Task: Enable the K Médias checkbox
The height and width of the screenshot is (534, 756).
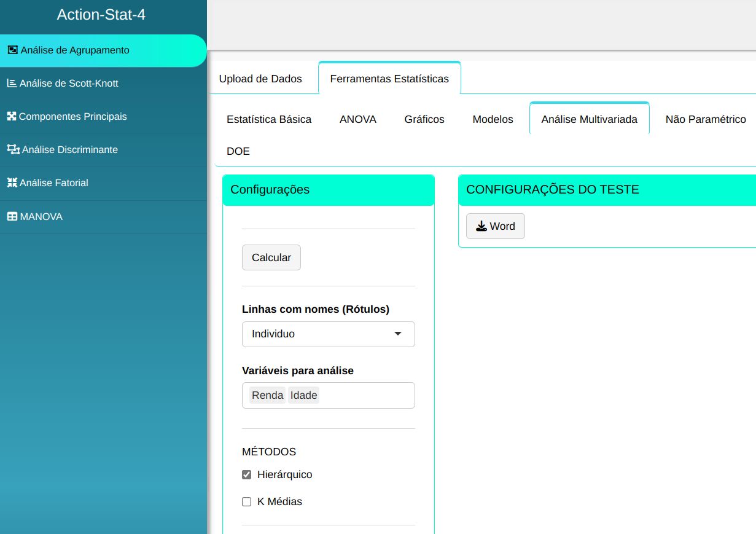Action: click(247, 501)
